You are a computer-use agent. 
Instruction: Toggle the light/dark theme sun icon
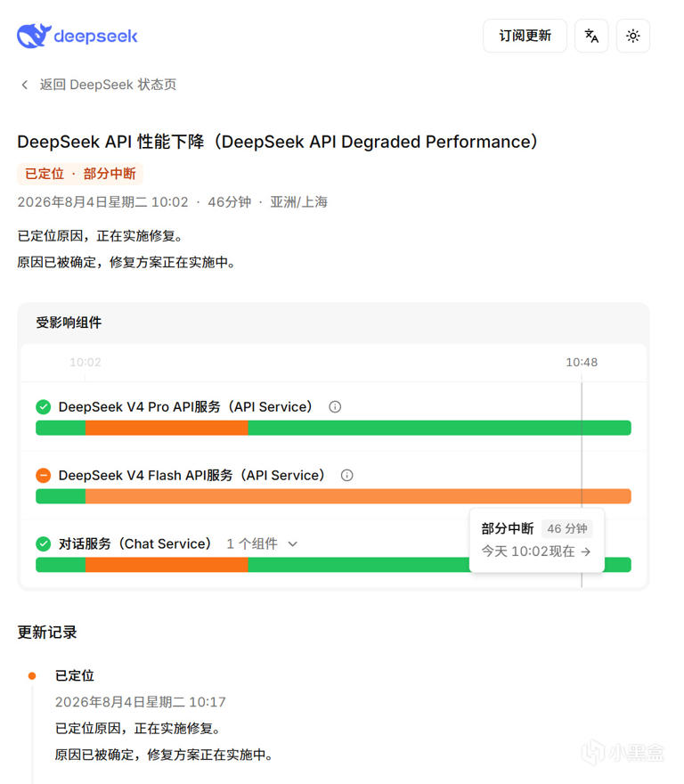tap(633, 36)
